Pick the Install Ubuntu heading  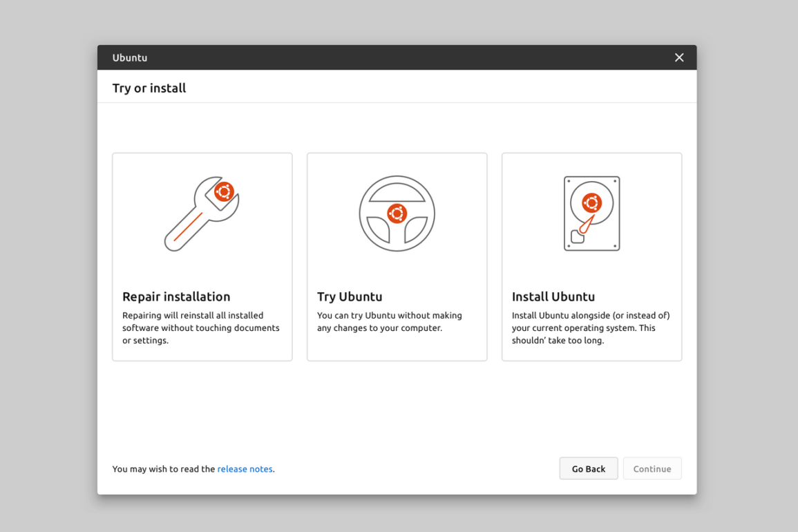[x=553, y=296]
